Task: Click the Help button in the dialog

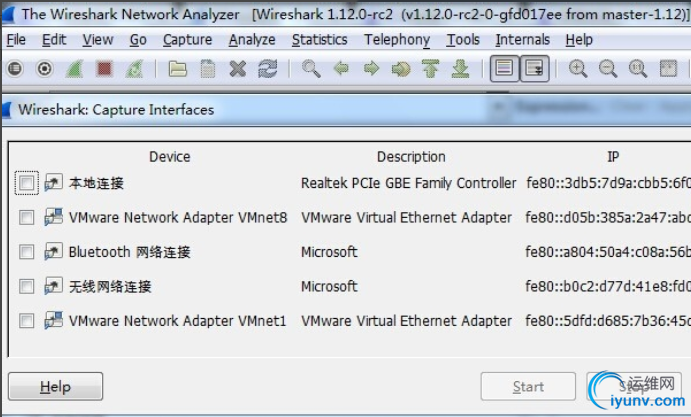Action: coord(55,387)
